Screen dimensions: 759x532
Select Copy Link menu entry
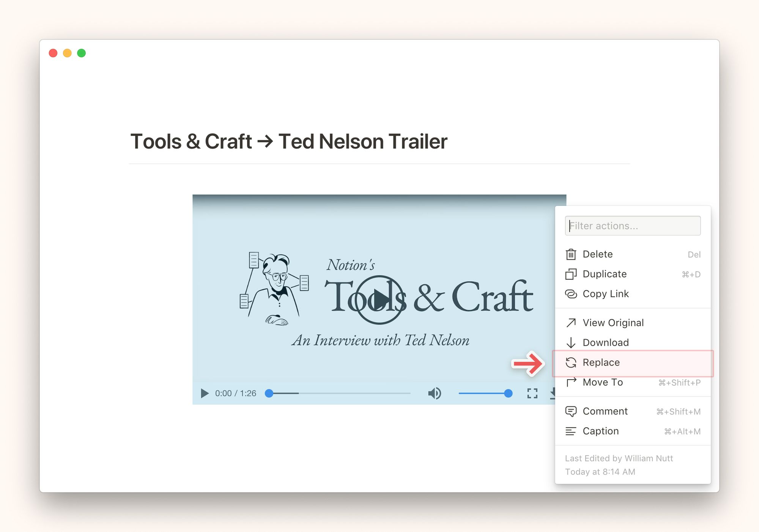(633, 294)
